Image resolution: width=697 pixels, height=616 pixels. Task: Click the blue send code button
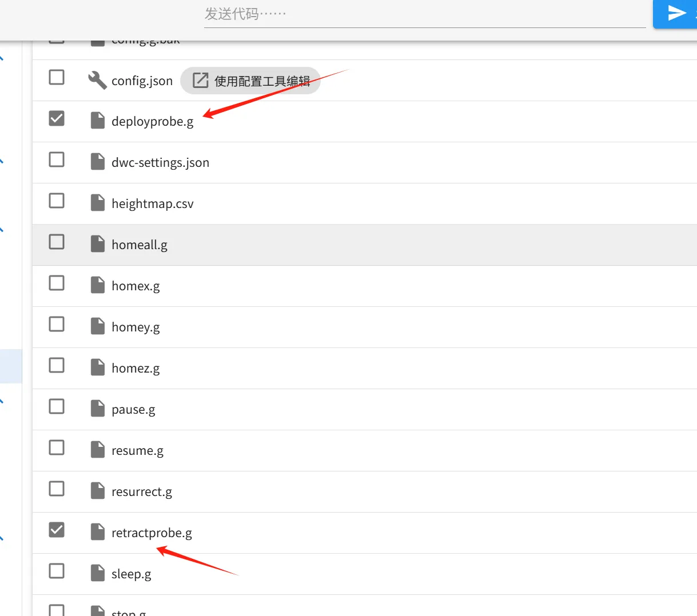(676, 13)
